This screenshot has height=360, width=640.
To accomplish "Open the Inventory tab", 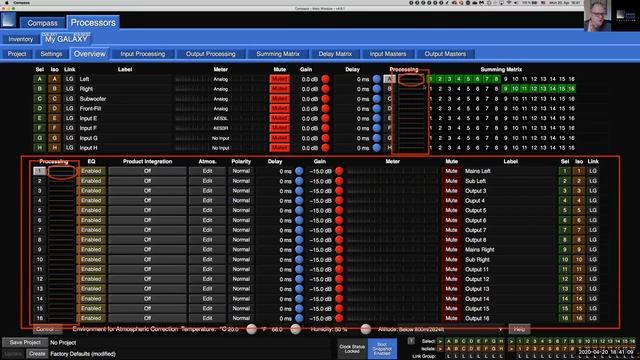I will [x=21, y=40].
